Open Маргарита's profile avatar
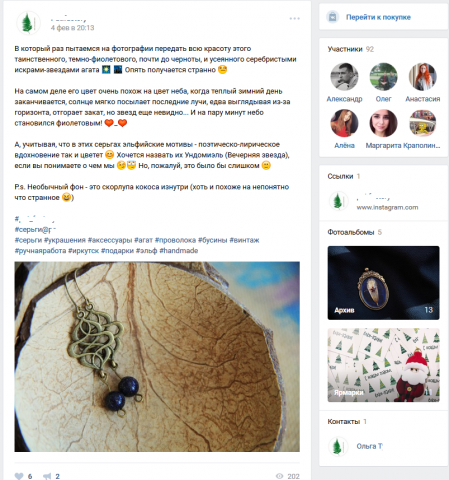 (x=383, y=123)
